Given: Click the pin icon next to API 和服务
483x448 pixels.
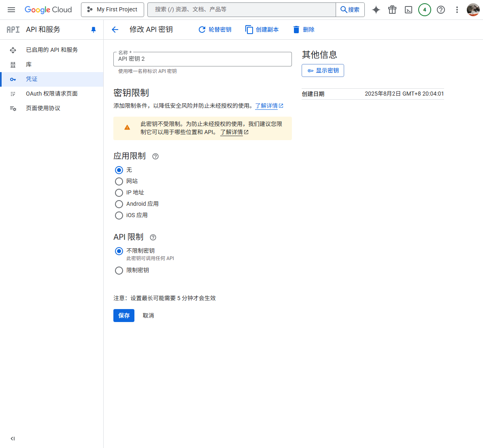Looking at the screenshot, I should pyautogui.click(x=94, y=30).
